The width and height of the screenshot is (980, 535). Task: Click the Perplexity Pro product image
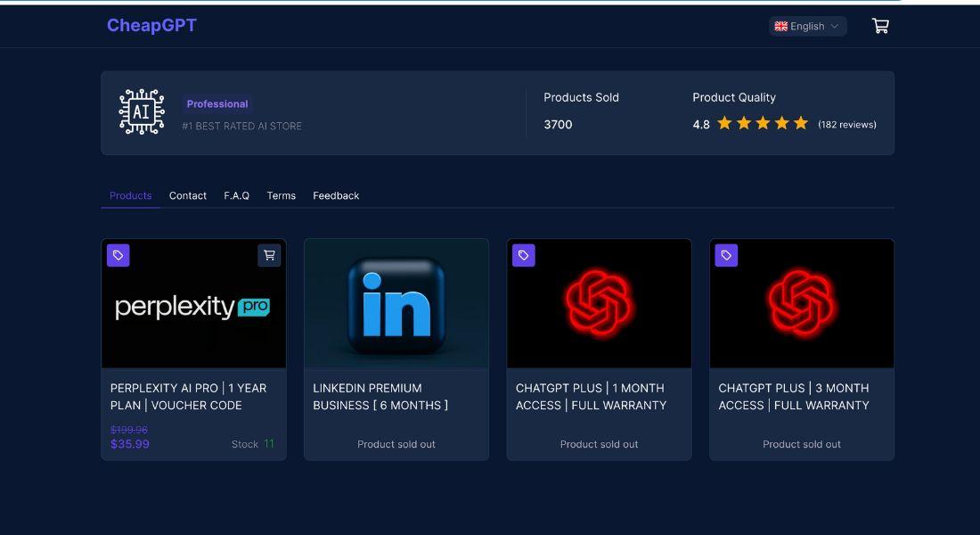pos(193,303)
